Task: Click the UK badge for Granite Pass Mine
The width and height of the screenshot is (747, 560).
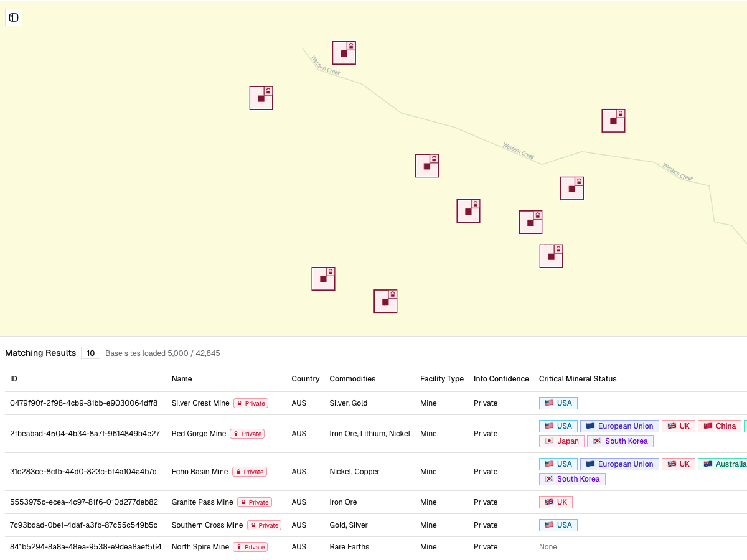Action: click(x=555, y=502)
